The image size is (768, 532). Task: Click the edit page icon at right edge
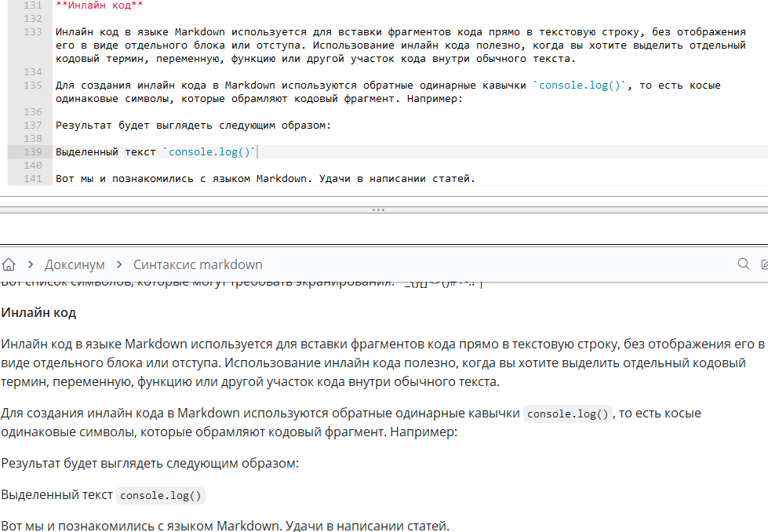pyautogui.click(x=764, y=264)
